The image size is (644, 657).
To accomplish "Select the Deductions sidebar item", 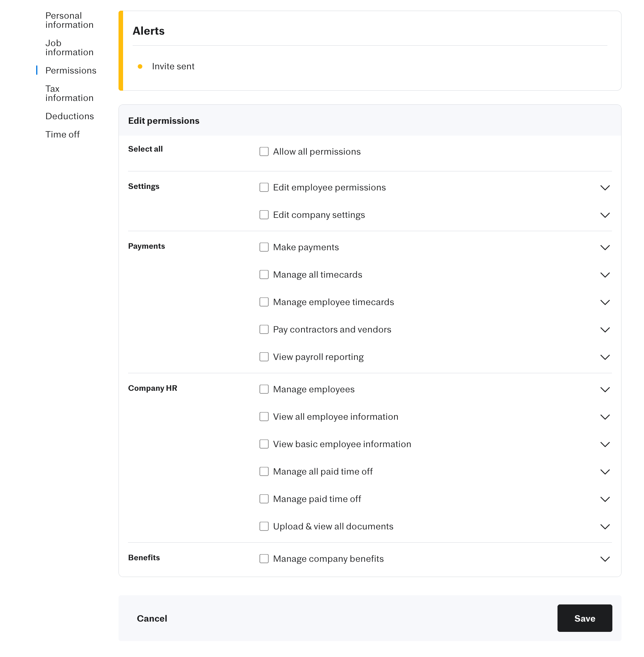I will 69,116.
